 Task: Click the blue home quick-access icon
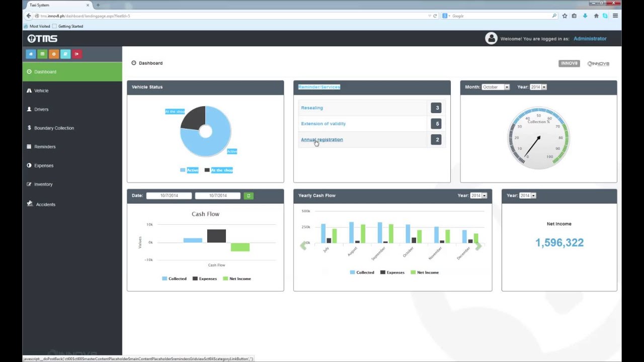click(x=31, y=54)
